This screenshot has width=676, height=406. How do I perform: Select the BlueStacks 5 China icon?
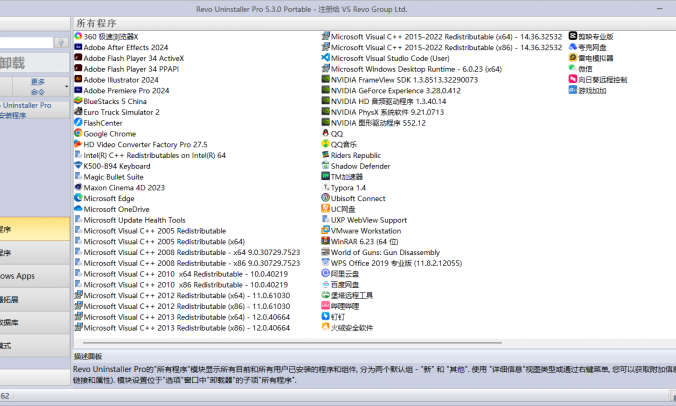point(78,101)
